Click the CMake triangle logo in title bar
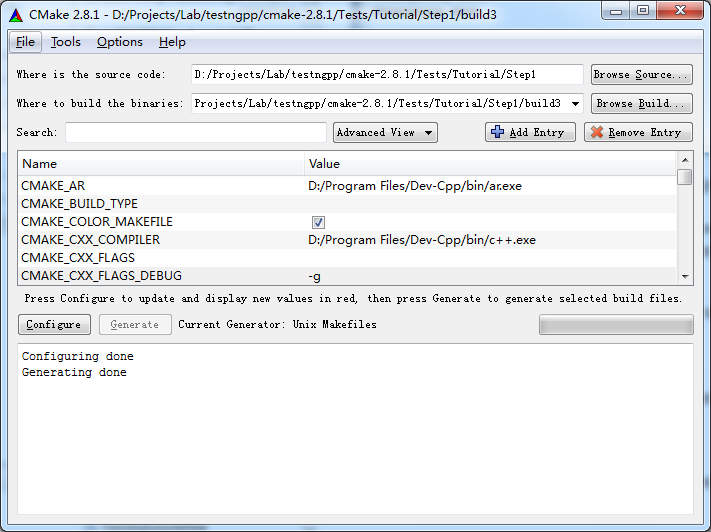711x532 pixels. [x=16, y=15]
